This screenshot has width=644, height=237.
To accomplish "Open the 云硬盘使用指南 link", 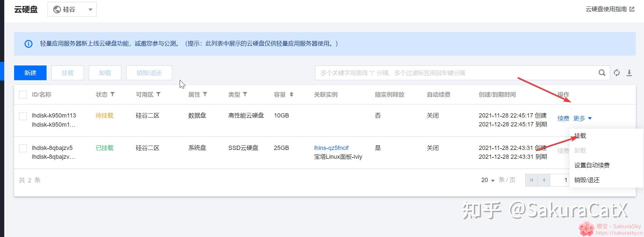I will tap(606, 9).
